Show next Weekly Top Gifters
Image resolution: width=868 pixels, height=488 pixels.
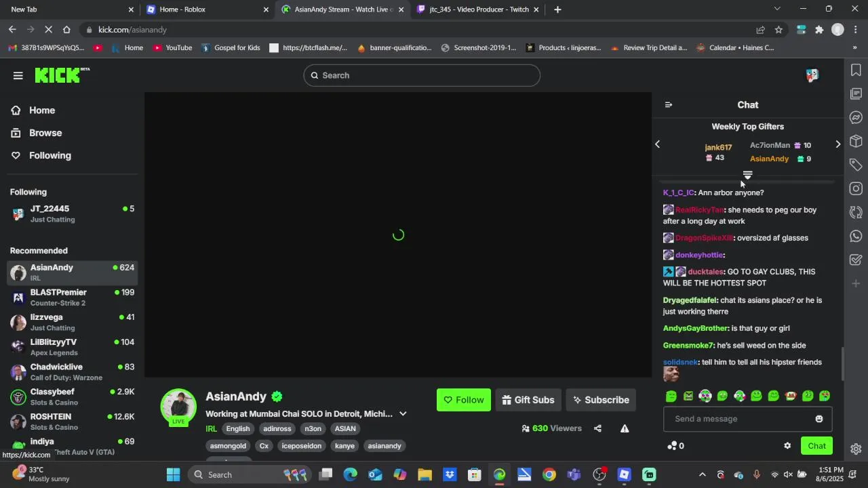tap(838, 144)
